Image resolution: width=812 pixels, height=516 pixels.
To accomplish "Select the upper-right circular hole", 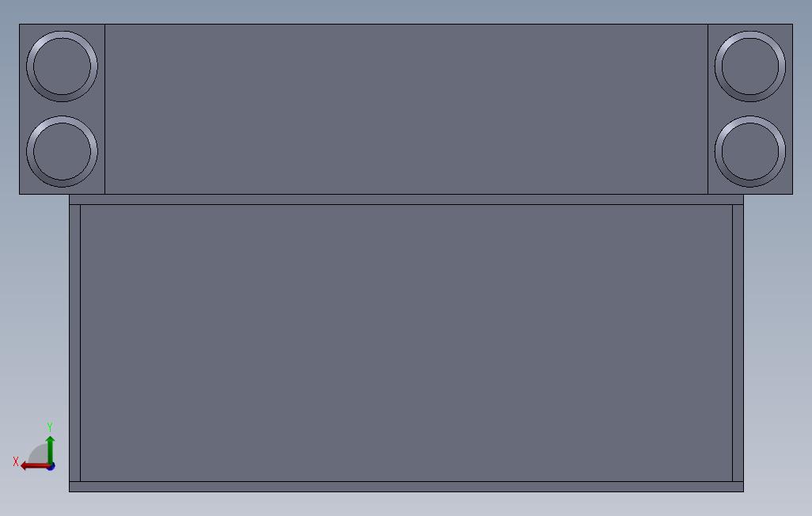I will coord(749,66).
